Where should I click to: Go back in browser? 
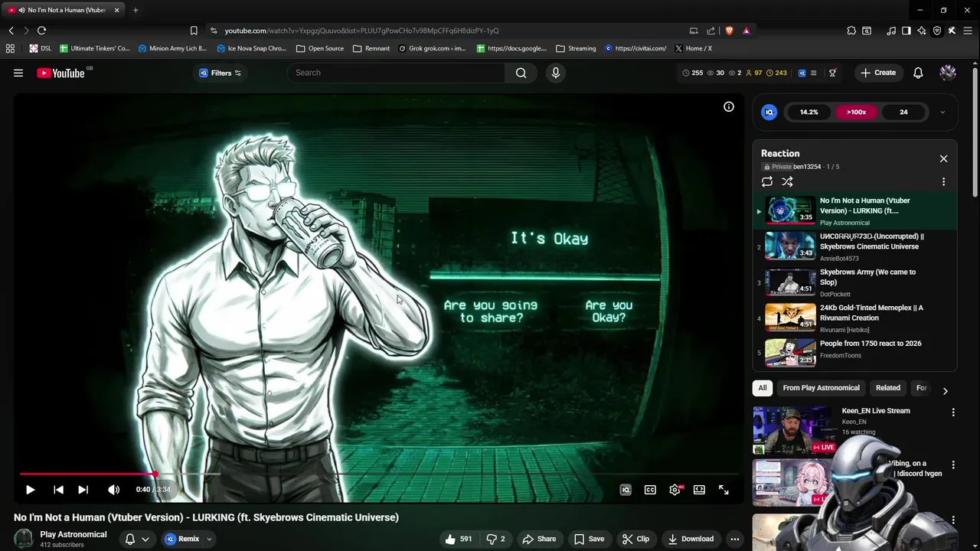[11, 31]
